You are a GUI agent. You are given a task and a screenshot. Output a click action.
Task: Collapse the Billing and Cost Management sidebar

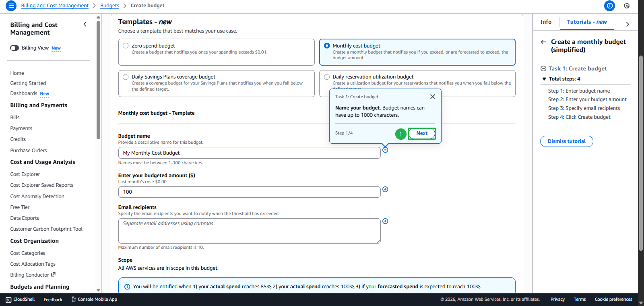pos(85,25)
